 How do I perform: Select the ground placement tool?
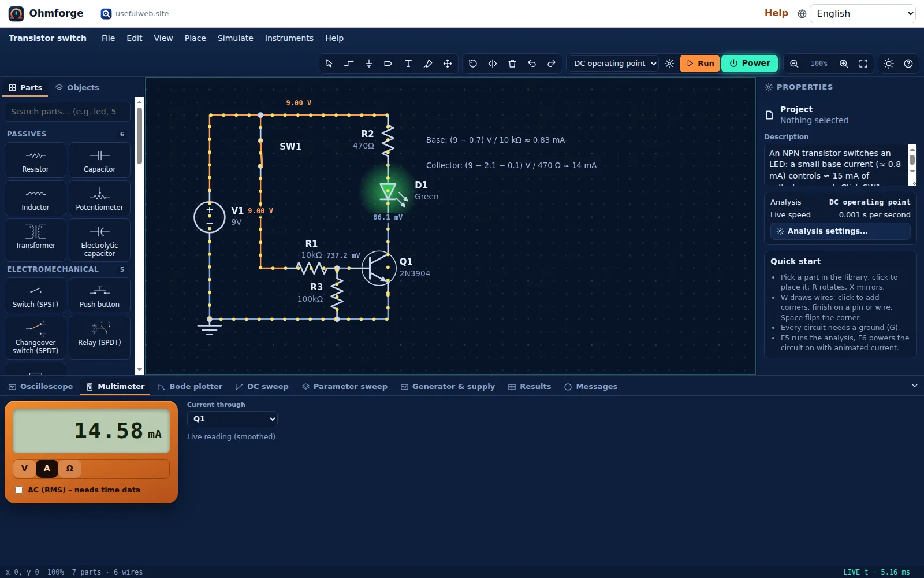click(368, 64)
